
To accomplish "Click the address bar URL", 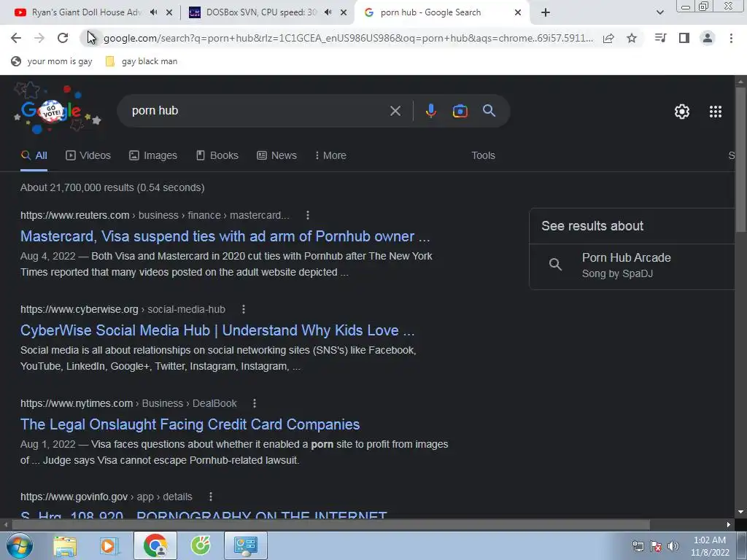I will tap(348, 38).
